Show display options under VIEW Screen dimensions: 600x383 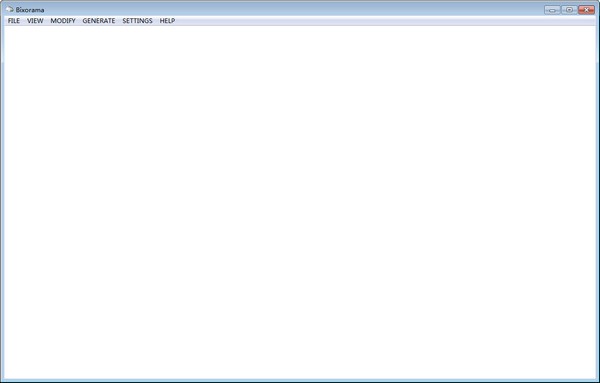(x=35, y=21)
